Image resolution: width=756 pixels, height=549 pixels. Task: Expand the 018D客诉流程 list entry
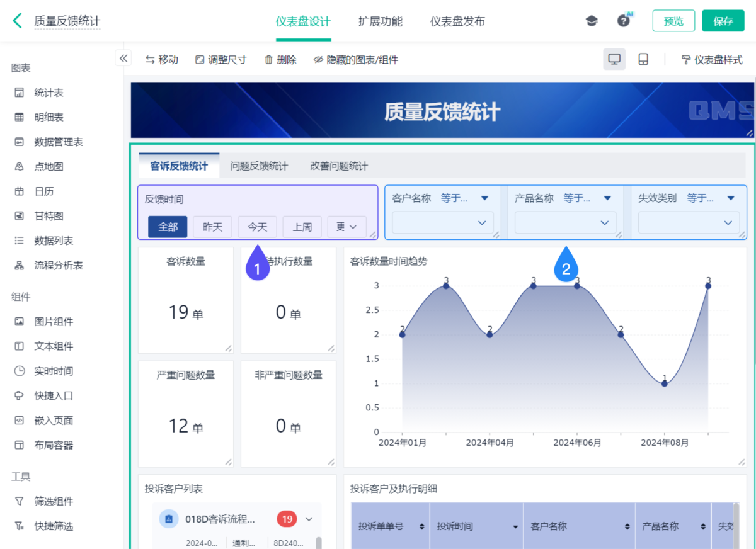click(309, 519)
